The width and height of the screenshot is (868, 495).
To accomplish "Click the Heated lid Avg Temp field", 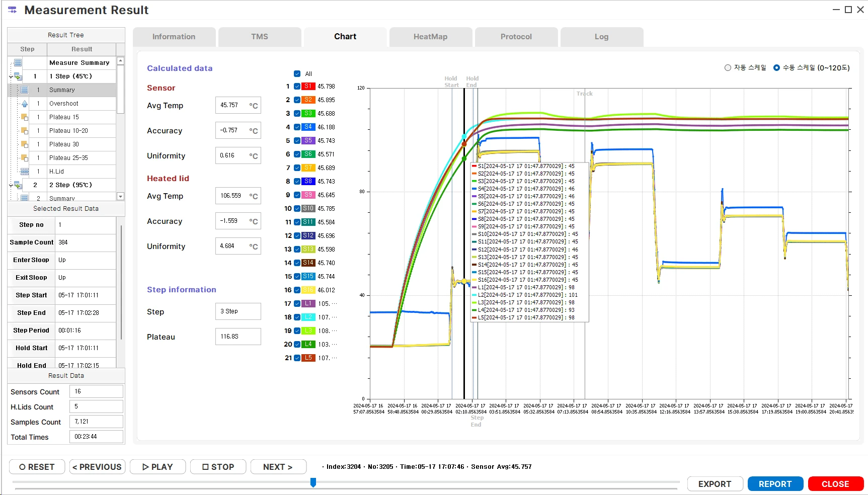I will [x=238, y=196].
